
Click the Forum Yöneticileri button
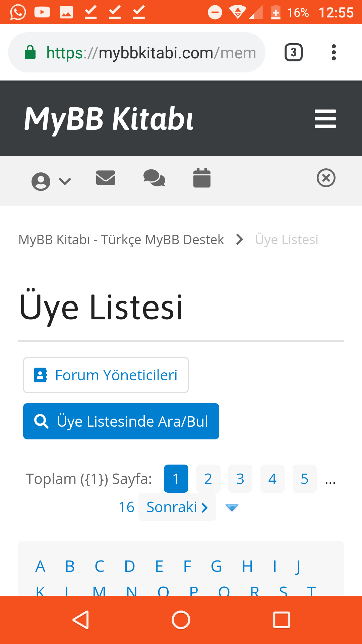pos(106,375)
